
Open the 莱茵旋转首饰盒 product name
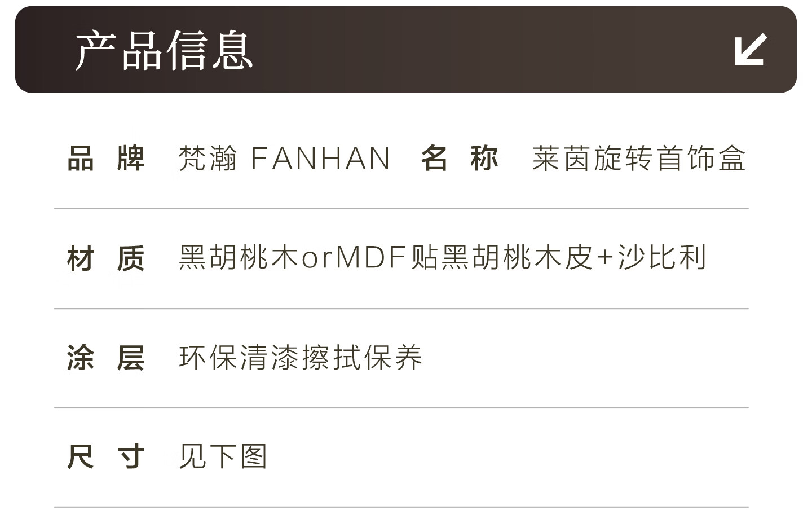pyautogui.click(x=639, y=159)
